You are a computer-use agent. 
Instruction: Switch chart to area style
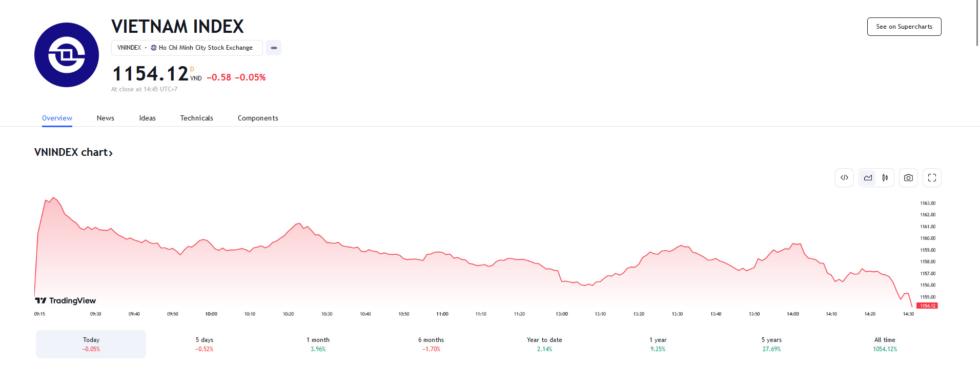pos(868,178)
